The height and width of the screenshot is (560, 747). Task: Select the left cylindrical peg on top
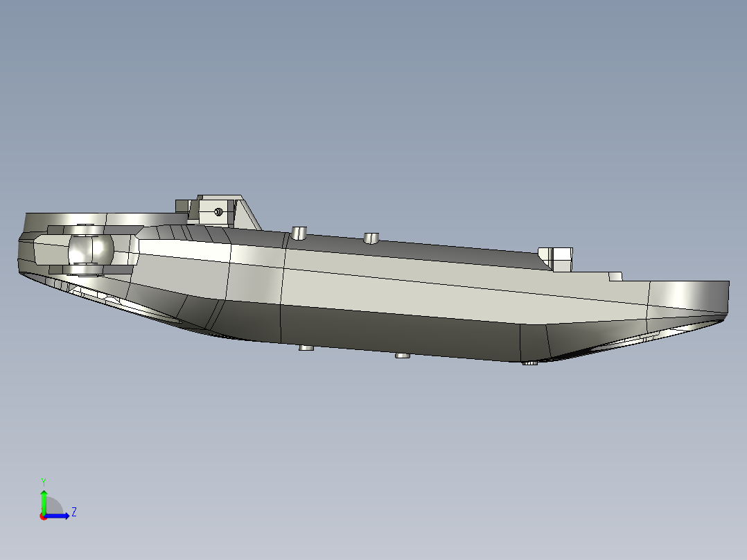(299, 233)
